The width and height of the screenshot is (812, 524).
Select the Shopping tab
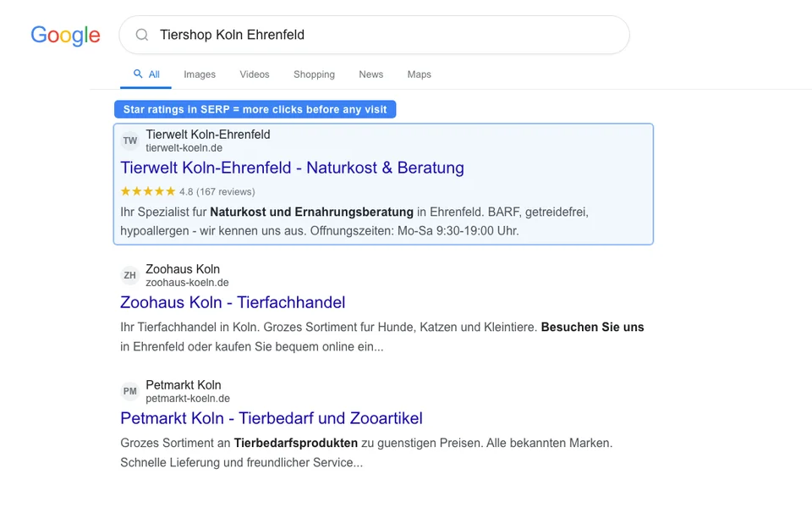314,74
